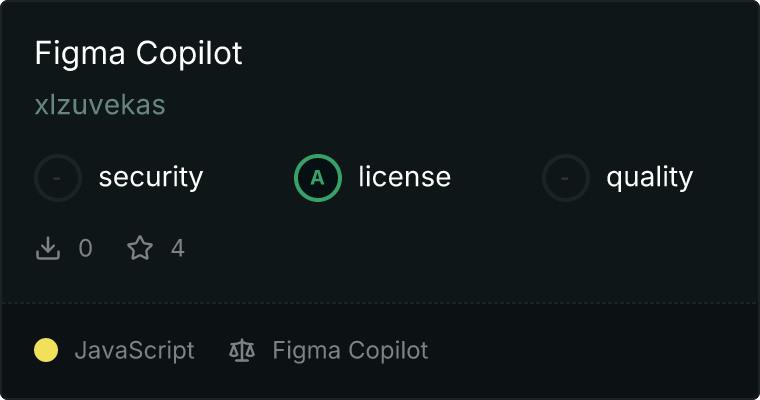Click the "security" label text

click(x=150, y=178)
